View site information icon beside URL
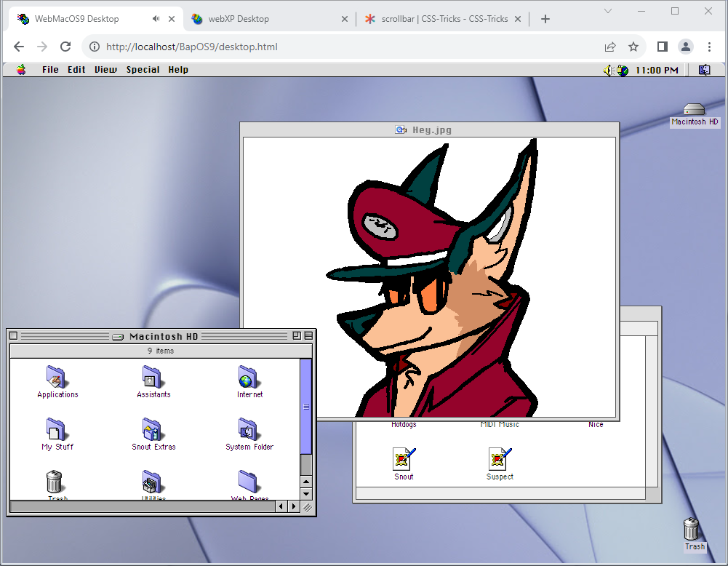The image size is (728, 566). (95, 47)
